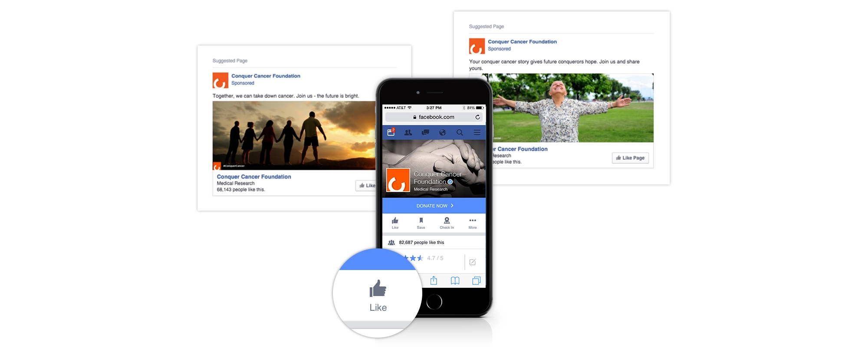Screen dimensions: 868x355
Task: Open Conquer Cancer Foundation header link in the right ad
Action: point(522,42)
